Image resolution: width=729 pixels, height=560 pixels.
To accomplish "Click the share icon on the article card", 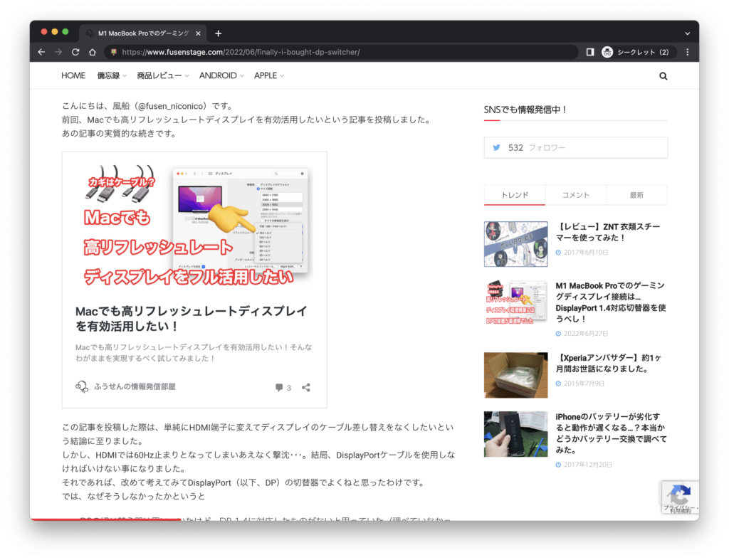I will pyautogui.click(x=306, y=387).
